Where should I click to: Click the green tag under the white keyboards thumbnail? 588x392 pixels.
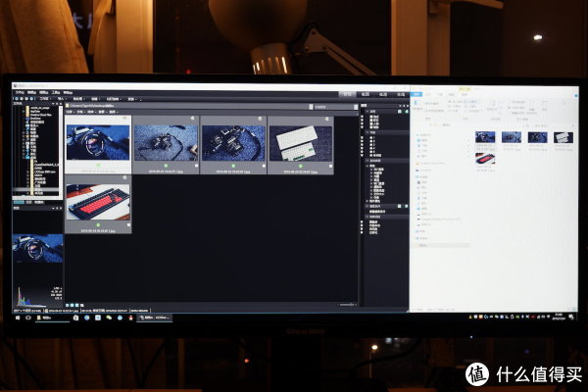pos(301,166)
